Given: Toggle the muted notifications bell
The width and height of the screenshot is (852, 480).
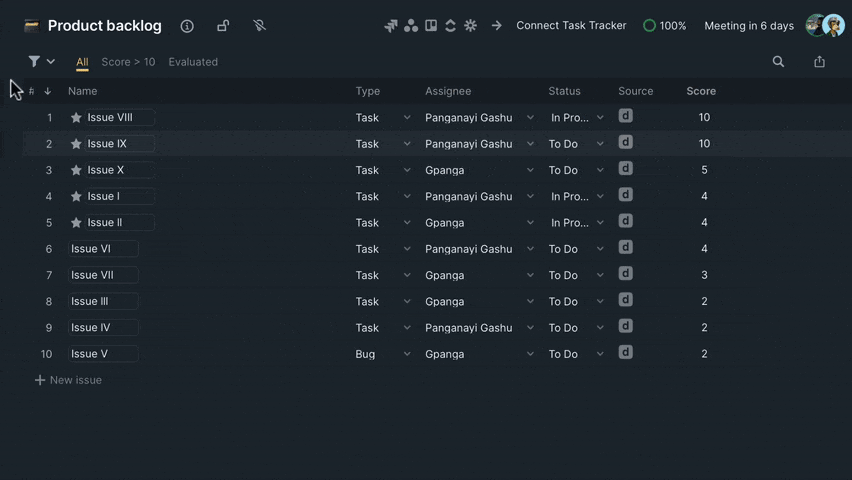Looking at the screenshot, I should click(259, 26).
